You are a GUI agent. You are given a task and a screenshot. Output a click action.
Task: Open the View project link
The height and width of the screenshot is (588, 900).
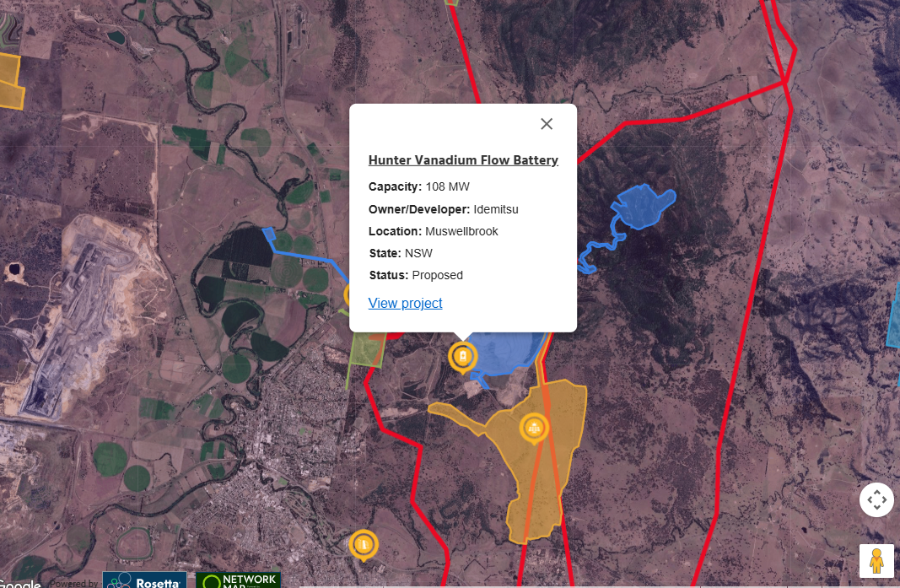coord(405,303)
